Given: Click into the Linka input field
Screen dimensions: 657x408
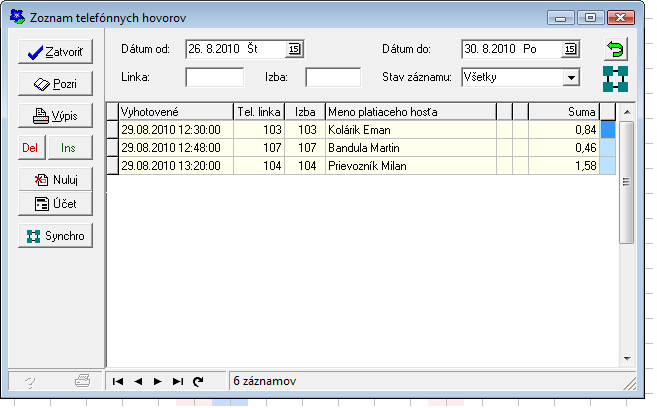Looking at the screenshot, I should [214, 77].
